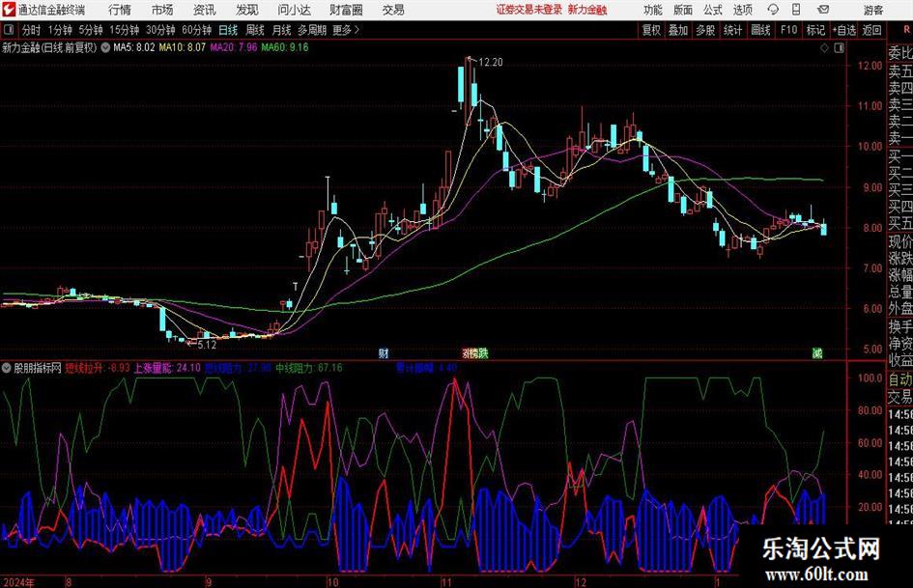Click 证券交易未登录 login link
The height and width of the screenshot is (588, 913).
[x=529, y=10]
